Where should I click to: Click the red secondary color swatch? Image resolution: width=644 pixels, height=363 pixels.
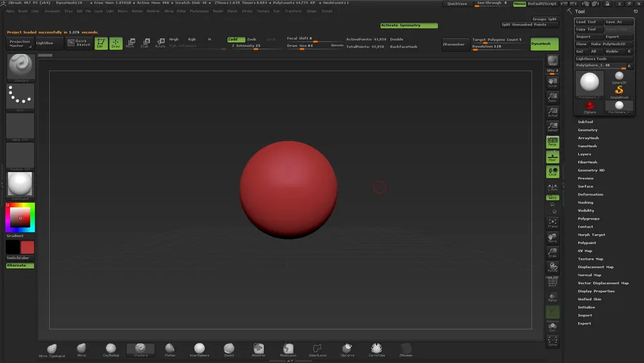coord(28,247)
